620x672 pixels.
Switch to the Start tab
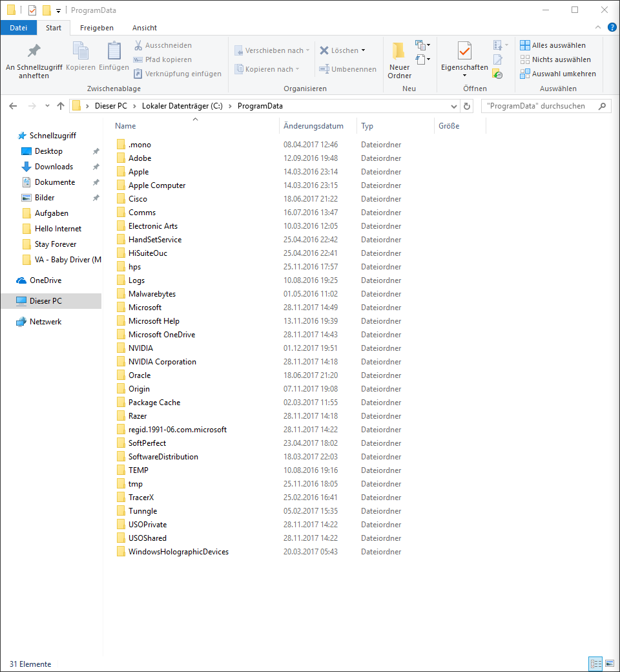tap(54, 27)
